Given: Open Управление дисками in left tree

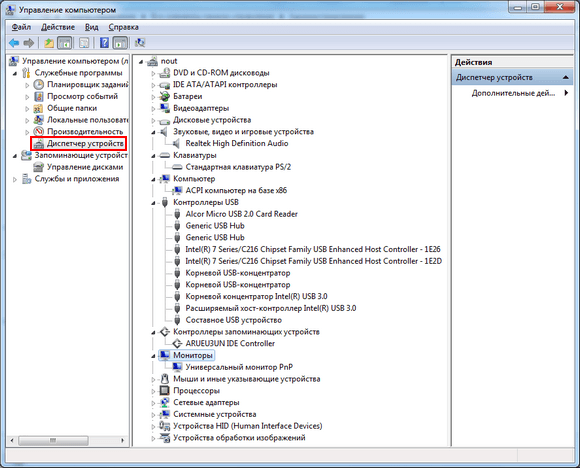Looking at the screenshot, I should click(85, 167).
